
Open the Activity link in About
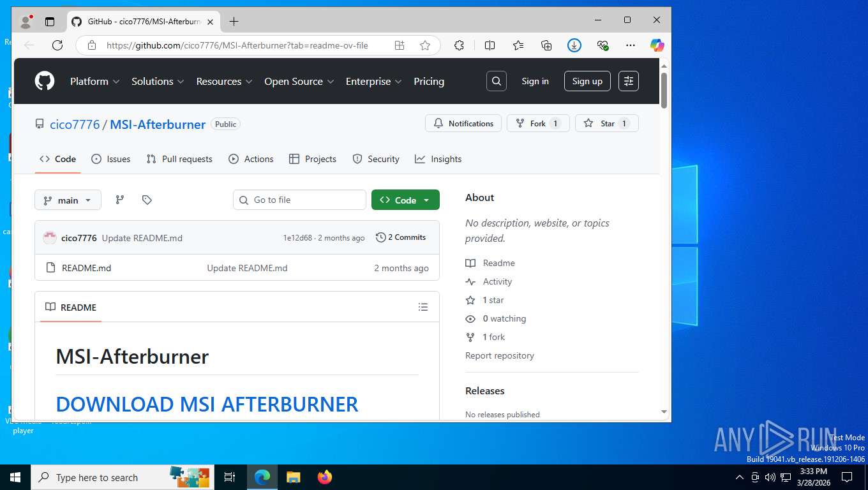(497, 281)
